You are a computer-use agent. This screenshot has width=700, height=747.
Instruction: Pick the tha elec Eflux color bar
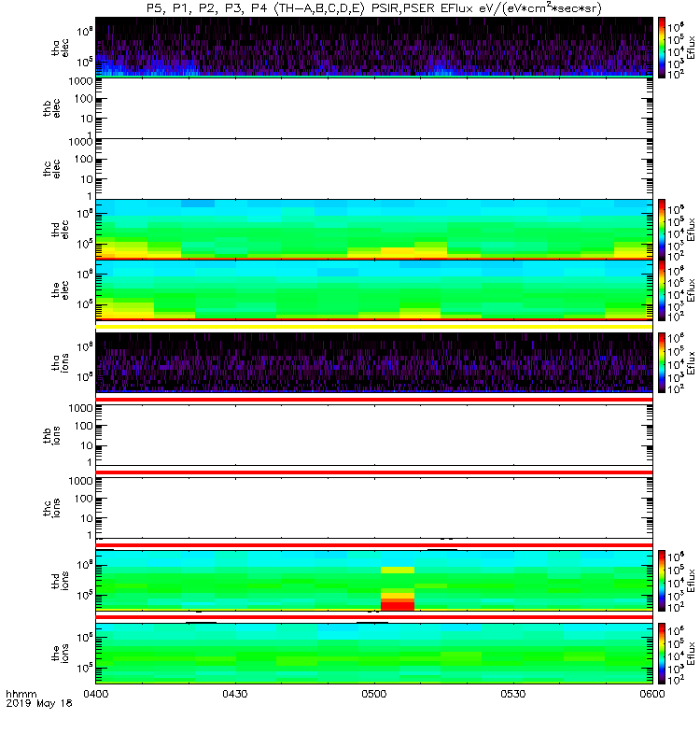(662, 48)
